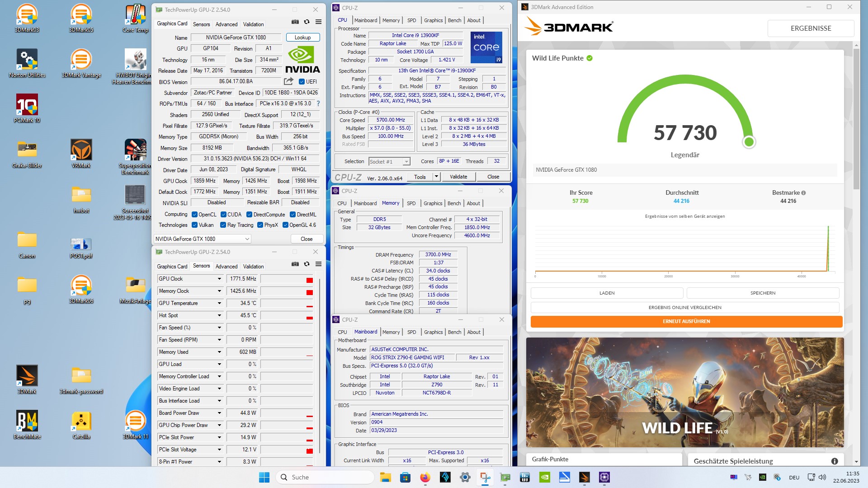Open the GPU Temperature sensor dropdown
The image size is (868, 488).
[220, 304]
